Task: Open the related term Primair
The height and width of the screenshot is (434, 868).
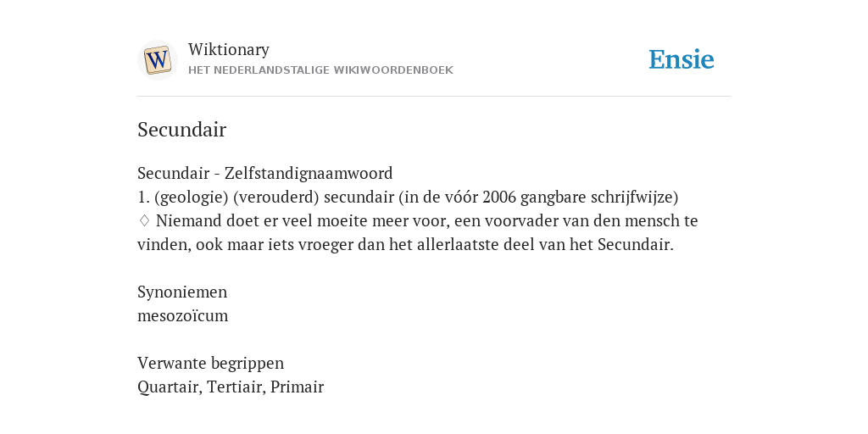Action: click(298, 387)
